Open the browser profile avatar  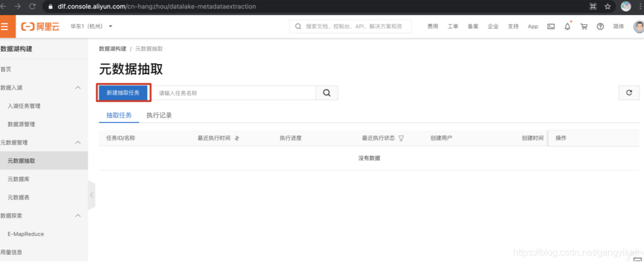coord(626,6)
